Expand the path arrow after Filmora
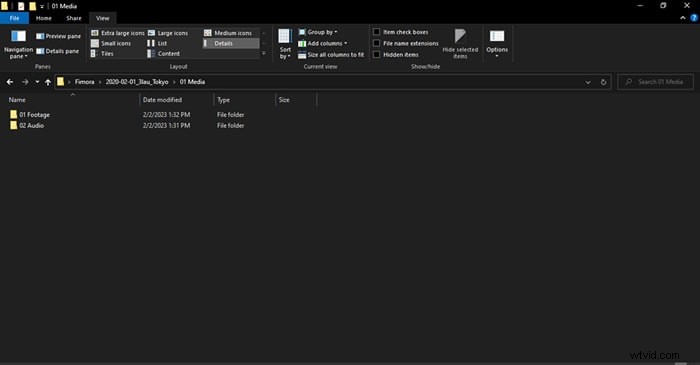The image size is (700, 365). click(x=100, y=82)
